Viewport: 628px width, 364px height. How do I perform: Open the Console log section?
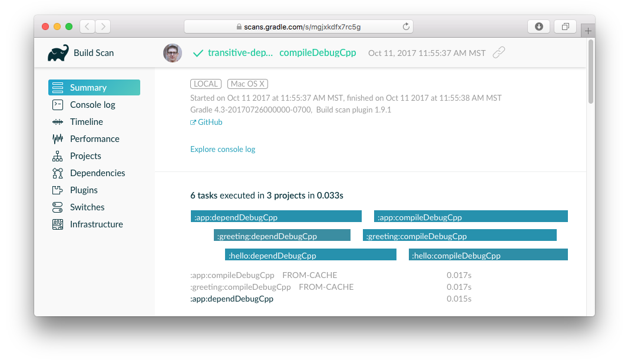pyautogui.click(x=92, y=104)
